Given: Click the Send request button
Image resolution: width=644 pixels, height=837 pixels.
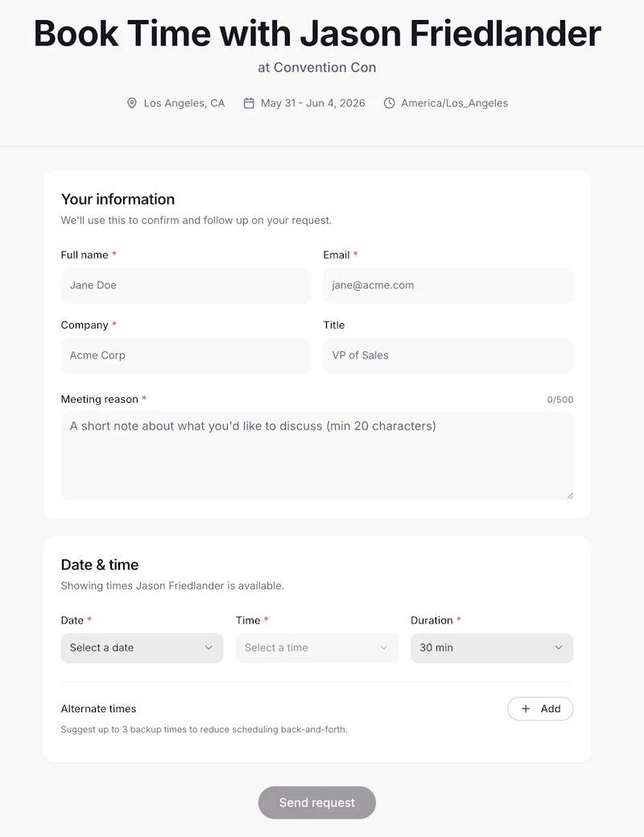Looking at the screenshot, I should [317, 802].
